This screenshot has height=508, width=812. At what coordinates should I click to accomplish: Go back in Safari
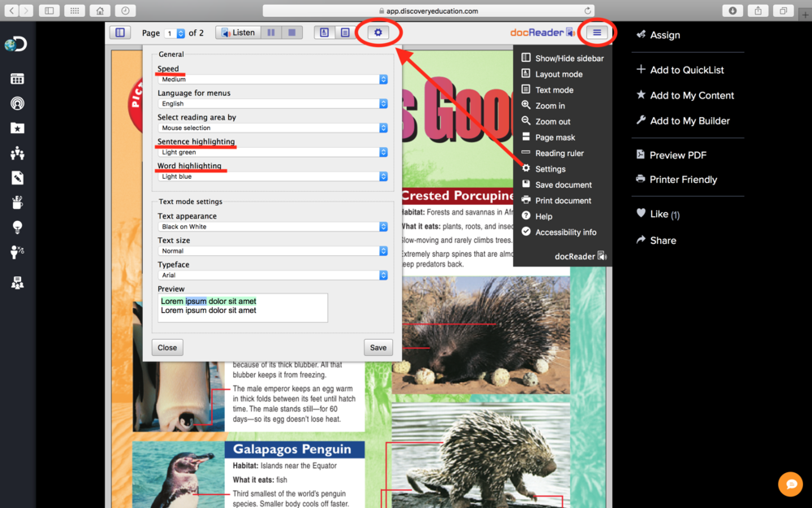[12, 11]
